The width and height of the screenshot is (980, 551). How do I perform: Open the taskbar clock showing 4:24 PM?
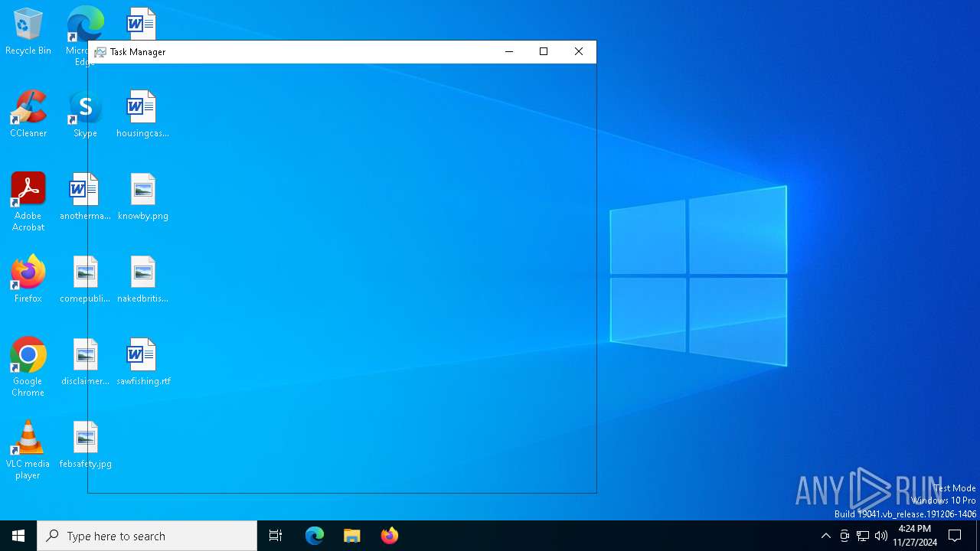tap(915, 536)
